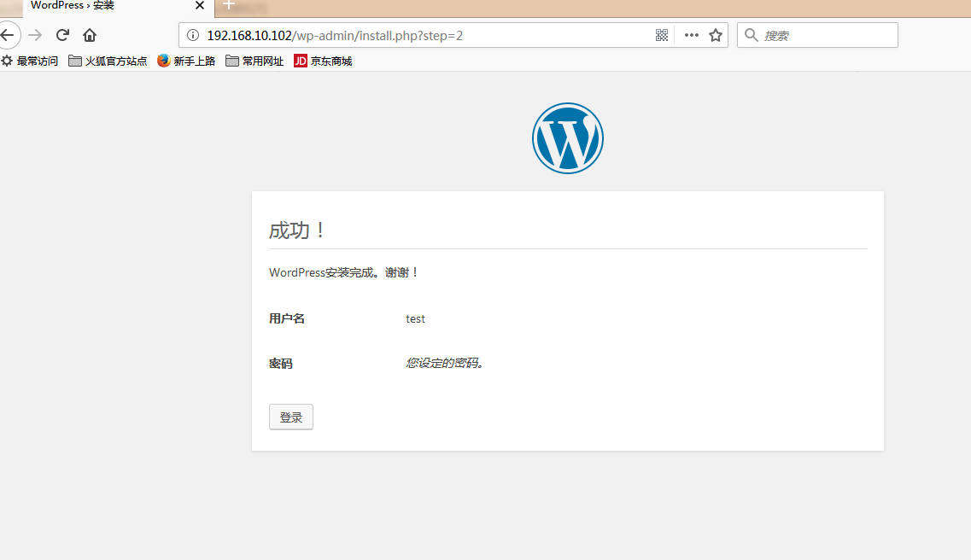Close the WordPress 安装 tab
This screenshot has width=971, height=560.
(x=199, y=6)
